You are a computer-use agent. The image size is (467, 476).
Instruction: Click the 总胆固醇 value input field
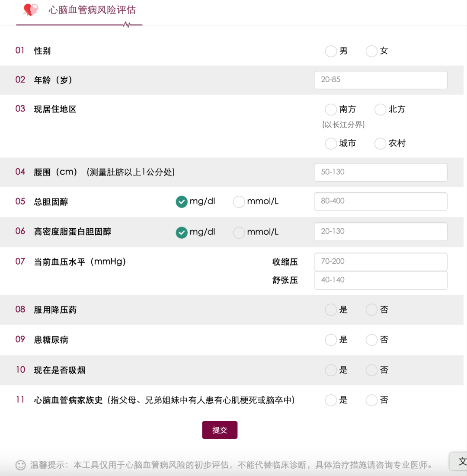(381, 201)
